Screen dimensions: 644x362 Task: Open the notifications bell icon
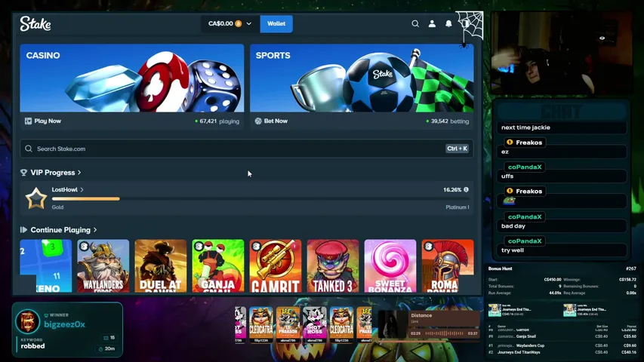(448, 24)
